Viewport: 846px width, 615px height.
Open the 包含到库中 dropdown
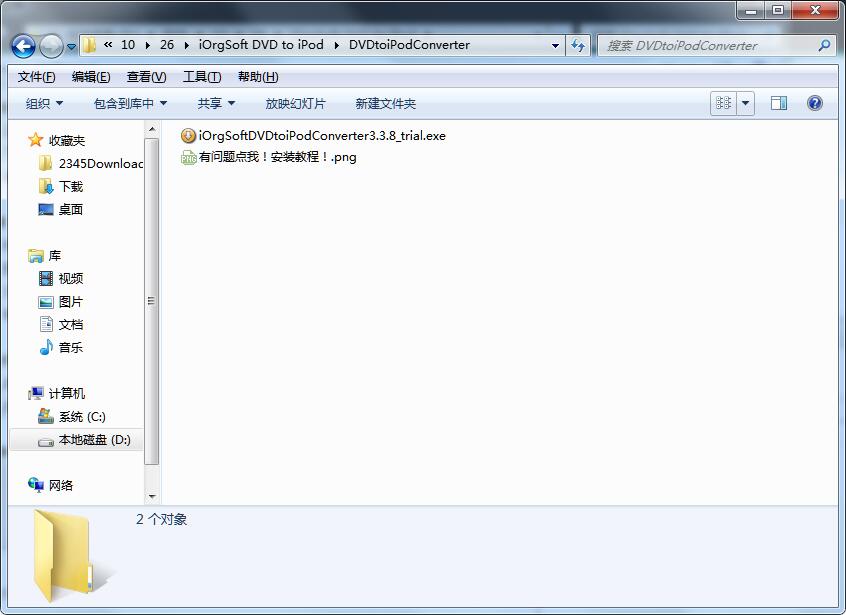click(x=130, y=103)
